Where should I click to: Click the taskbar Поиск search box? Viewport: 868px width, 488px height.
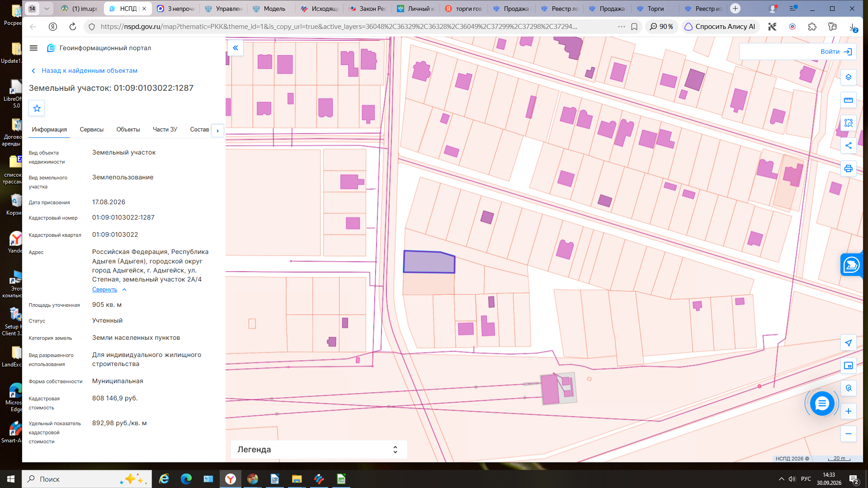[87, 479]
